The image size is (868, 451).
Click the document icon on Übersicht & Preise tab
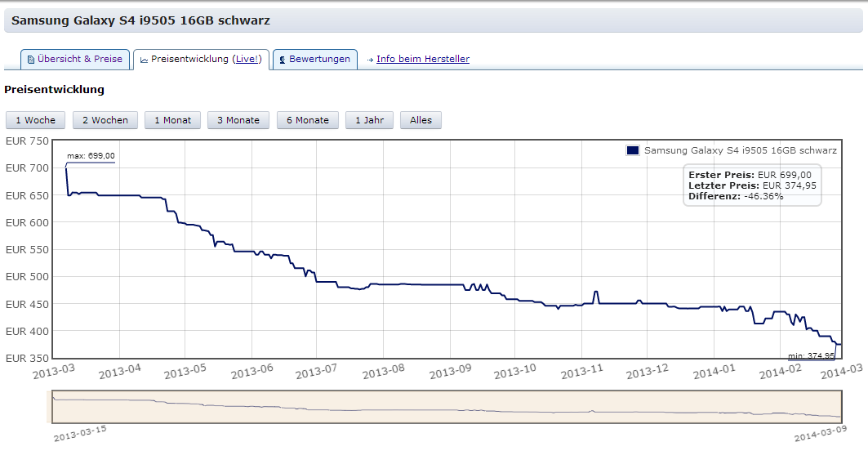pos(31,60)
